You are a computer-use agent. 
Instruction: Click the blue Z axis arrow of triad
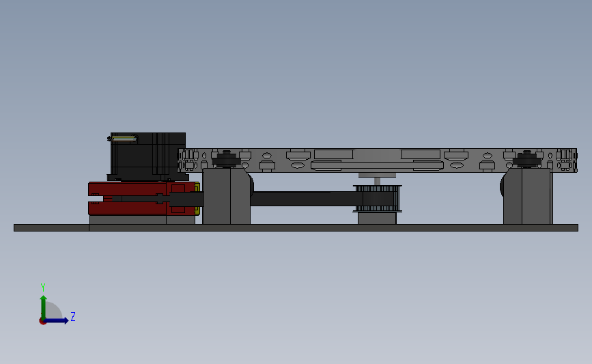56,320
